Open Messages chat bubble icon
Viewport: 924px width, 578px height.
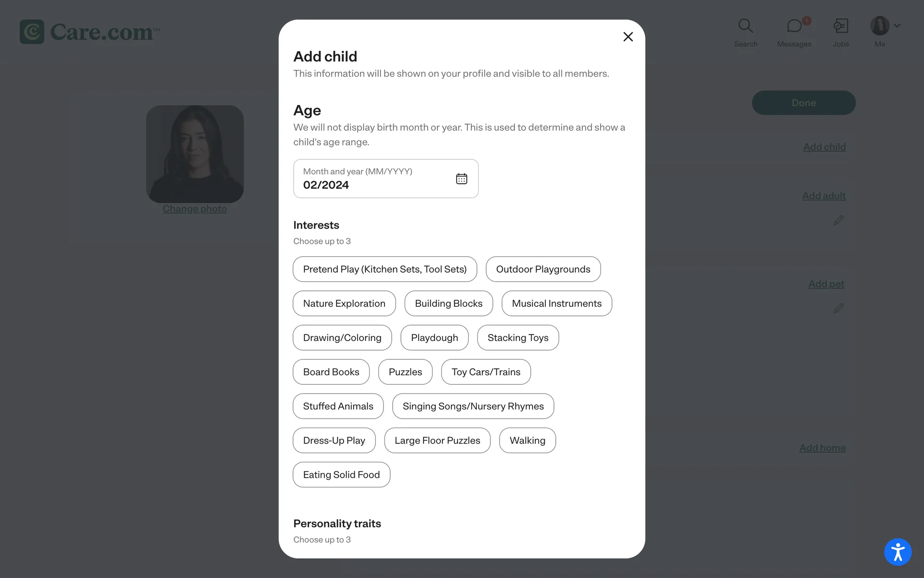[794, 26]
